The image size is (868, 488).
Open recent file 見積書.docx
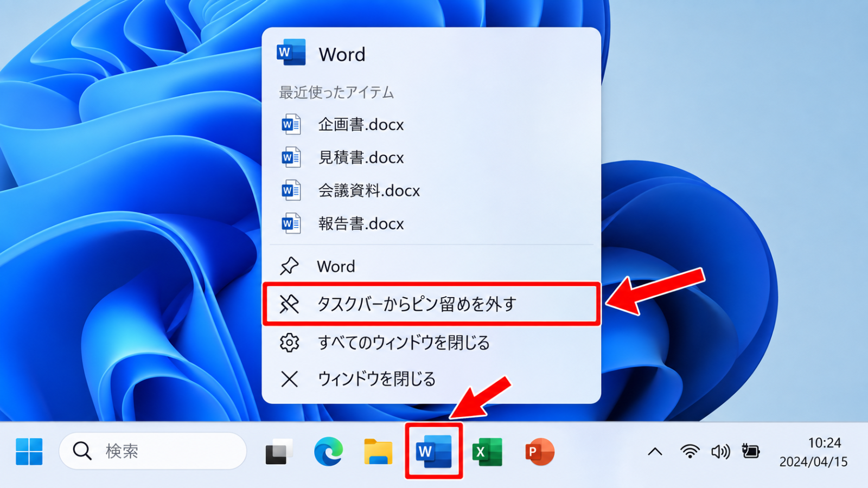[x=431, y=158]
